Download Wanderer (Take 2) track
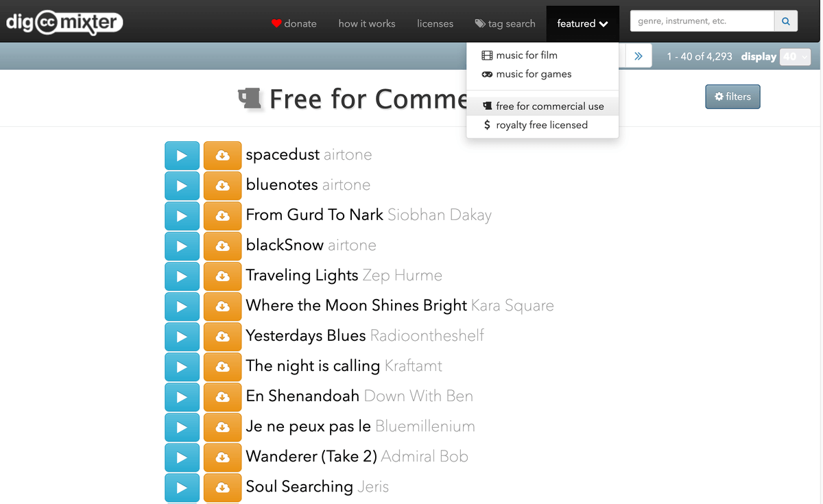The width and height of the screenshot is (823, 504). (x=222, y=457)
